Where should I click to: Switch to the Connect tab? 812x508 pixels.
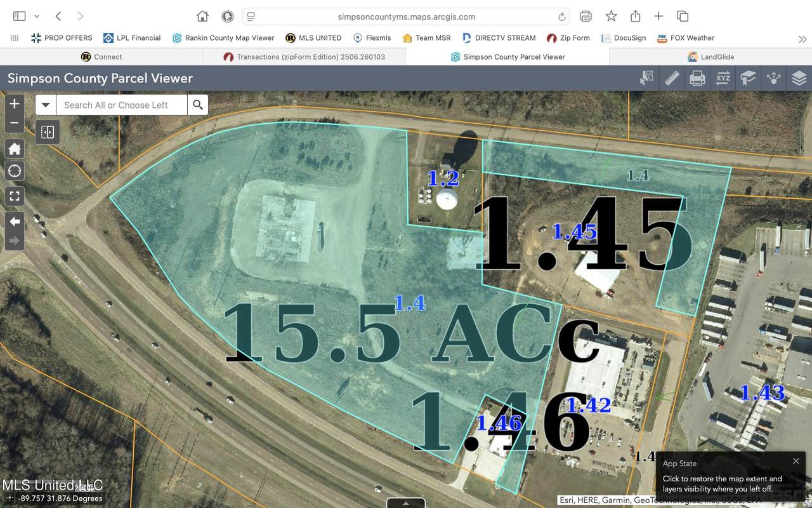(101, 57)
